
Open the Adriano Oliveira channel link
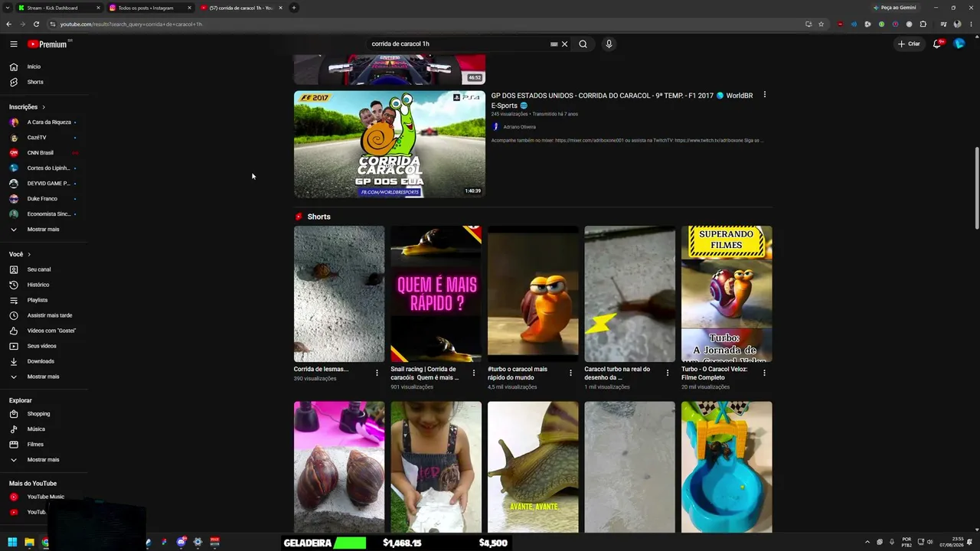click(519, 127)
